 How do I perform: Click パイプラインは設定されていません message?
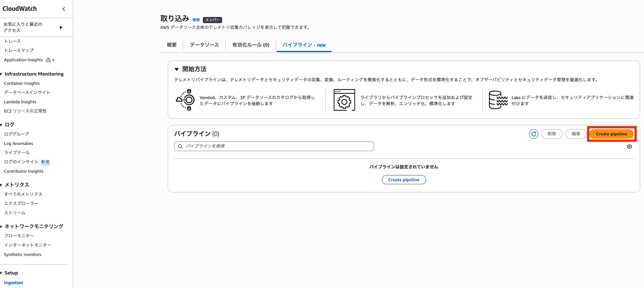(x=404, y=167)
